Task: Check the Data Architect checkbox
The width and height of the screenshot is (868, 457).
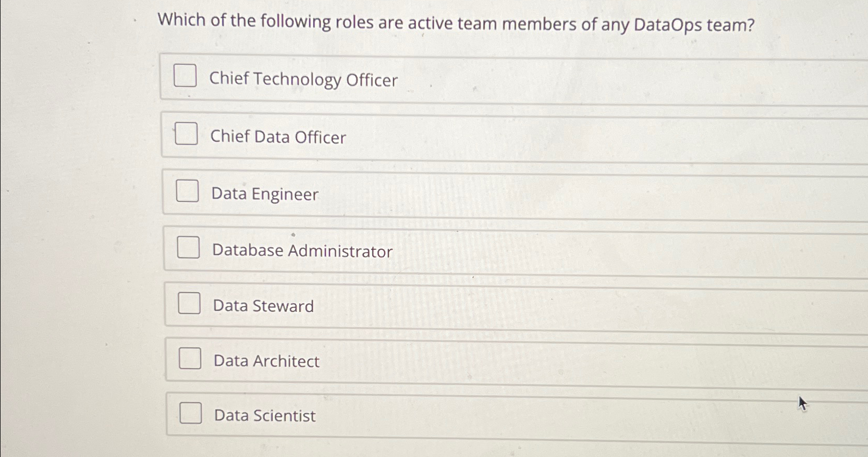Action: point(191,358)
